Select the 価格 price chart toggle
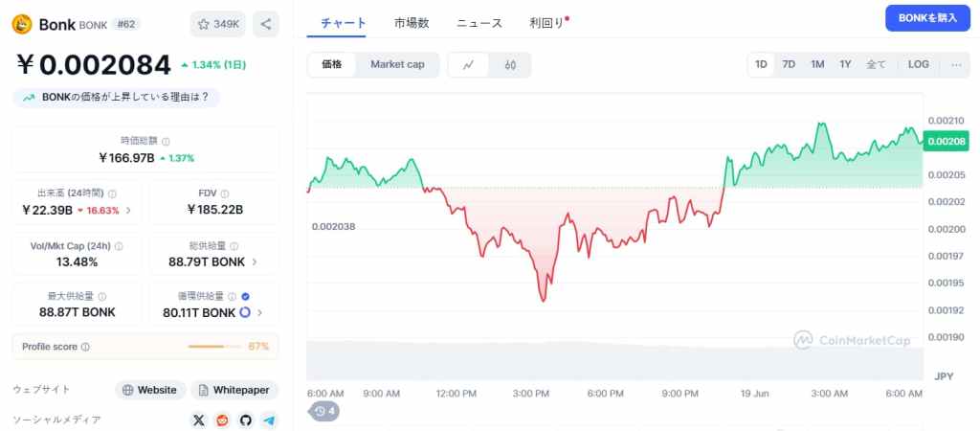This screenshot has width=980, height=431. tap(332, 64)
